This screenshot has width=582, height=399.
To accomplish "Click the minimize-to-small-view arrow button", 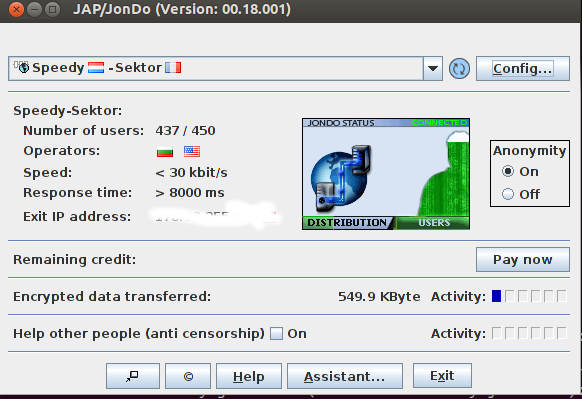I will coord(133,376).
